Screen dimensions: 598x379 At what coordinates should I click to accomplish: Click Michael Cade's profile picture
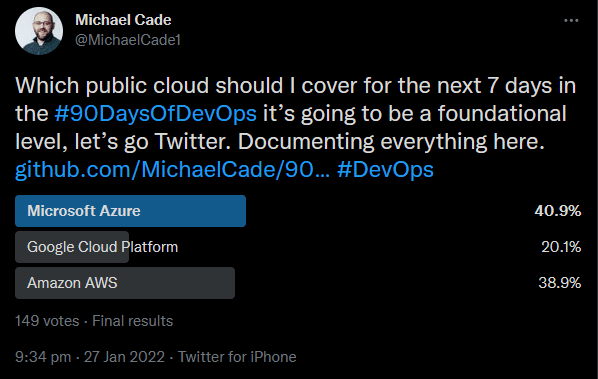point(39,31)
